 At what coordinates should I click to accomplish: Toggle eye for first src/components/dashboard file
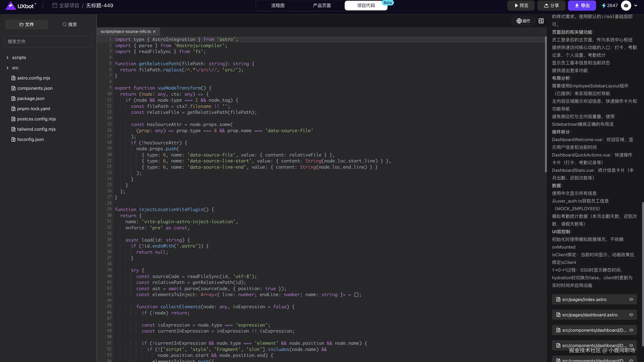tap(631, 330)
